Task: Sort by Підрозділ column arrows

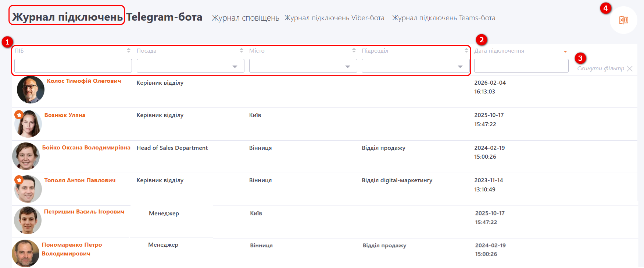Action: tap(466, 50)
